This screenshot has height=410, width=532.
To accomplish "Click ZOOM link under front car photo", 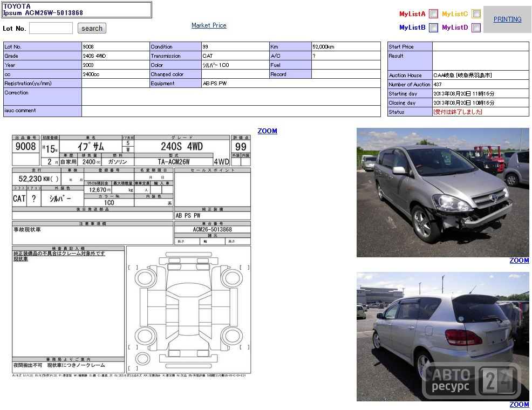I will point(519,261).
